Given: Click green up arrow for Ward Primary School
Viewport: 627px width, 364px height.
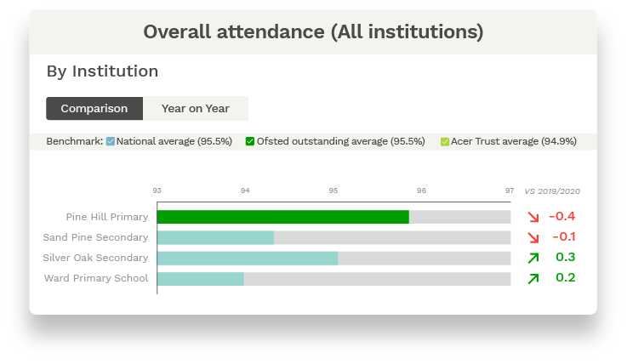Looking at the screenshot, I should [x=533, y=278].
